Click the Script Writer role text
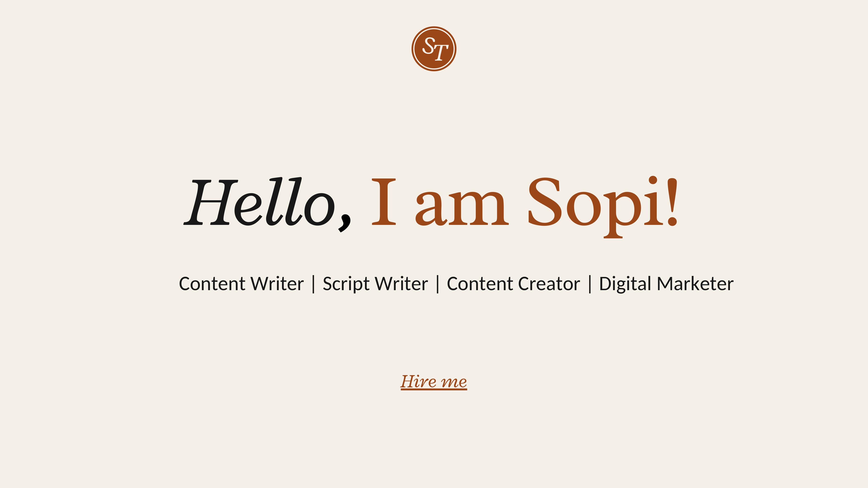 (375, 284)
